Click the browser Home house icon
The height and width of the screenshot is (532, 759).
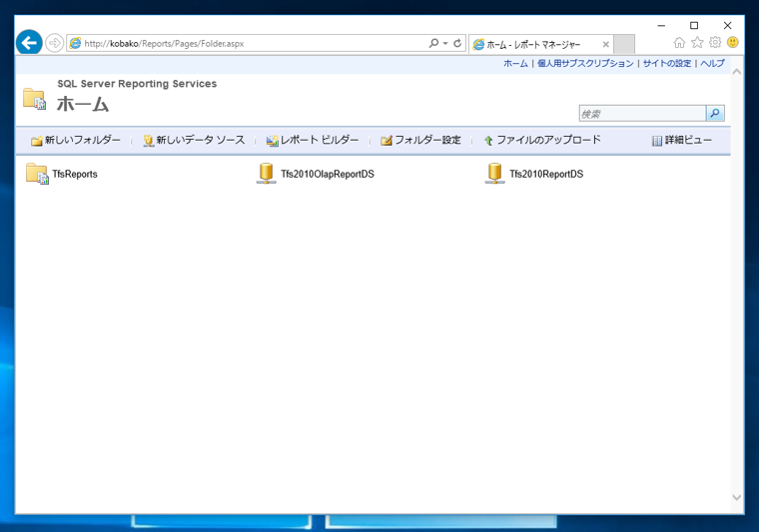point(680,43)
